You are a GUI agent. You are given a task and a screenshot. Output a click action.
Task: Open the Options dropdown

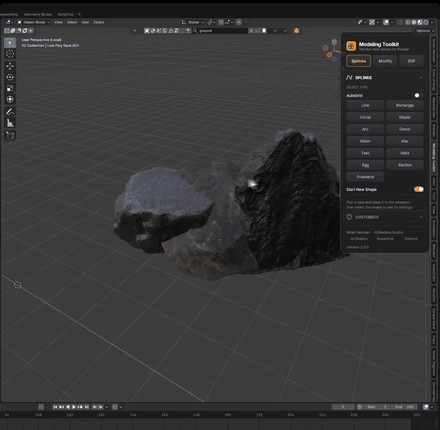point(425,31)
